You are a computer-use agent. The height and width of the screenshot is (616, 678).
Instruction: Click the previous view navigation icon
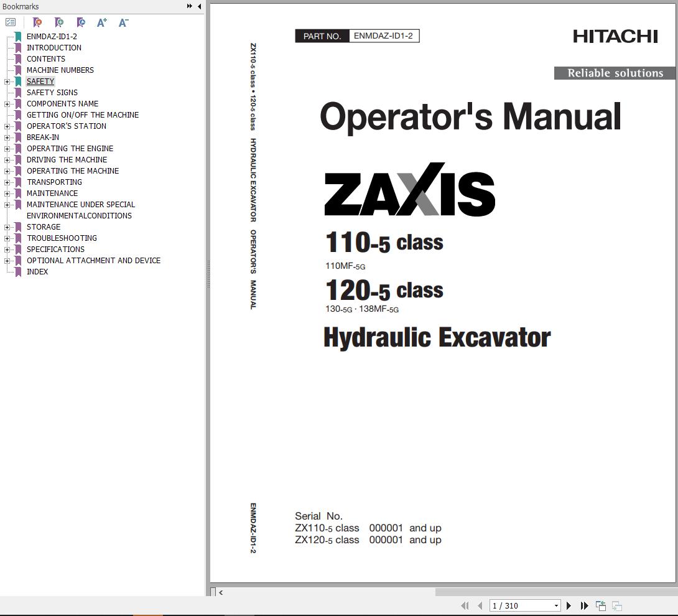[x=601, y=605]
